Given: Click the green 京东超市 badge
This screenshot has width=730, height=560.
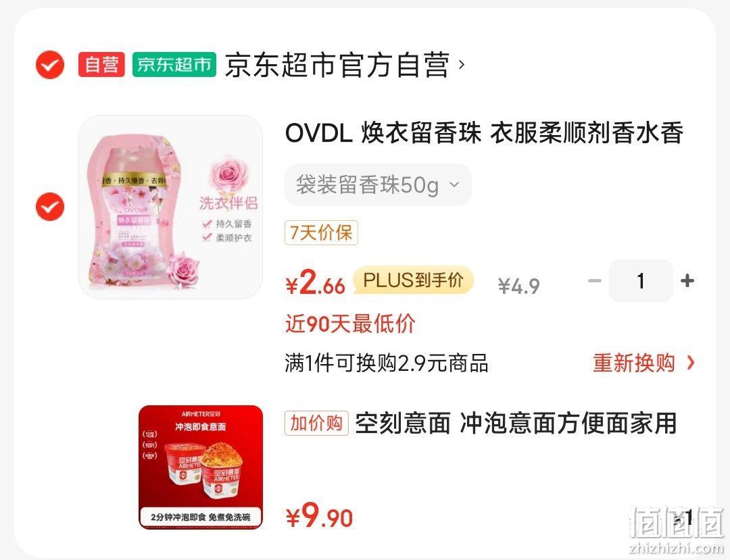Looking at the screenshot, I should pyautogui.click(x=174, y=64).
